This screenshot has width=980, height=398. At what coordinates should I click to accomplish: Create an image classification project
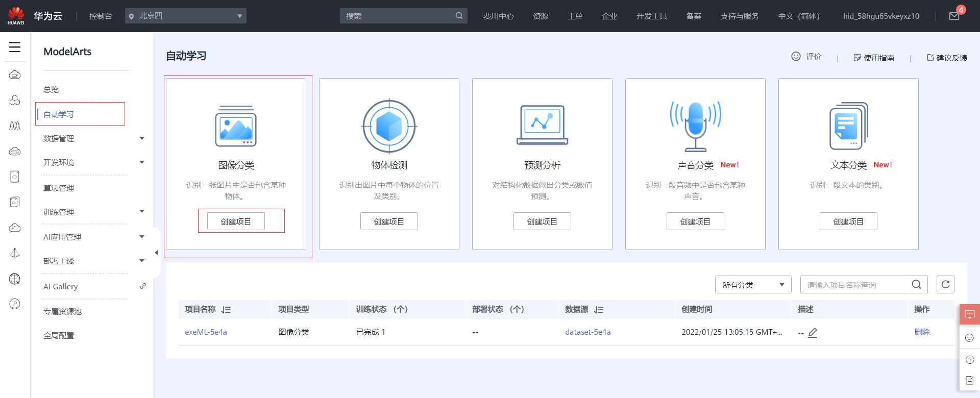(x=236, y=221)
